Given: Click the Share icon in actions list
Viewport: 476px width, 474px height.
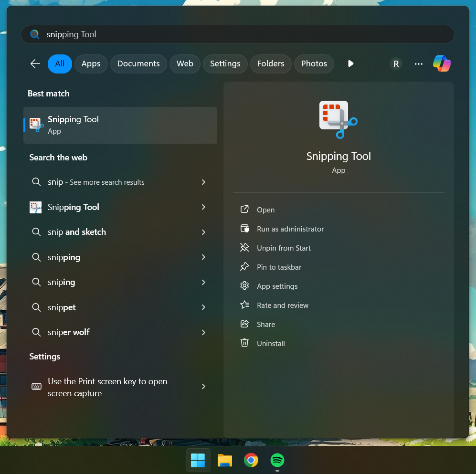Looking at the screenshot, I should click(244, 324).
